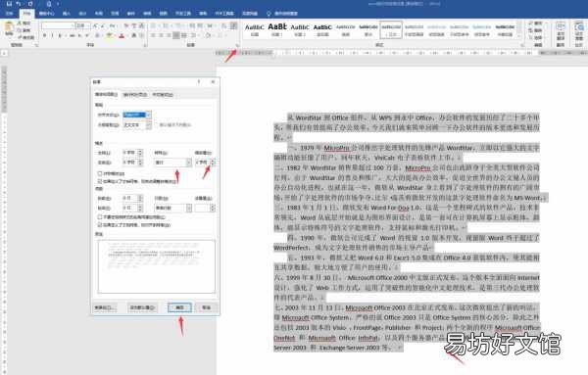
Task: Open the Home ribbon tab
Action: tap(26, 14)
